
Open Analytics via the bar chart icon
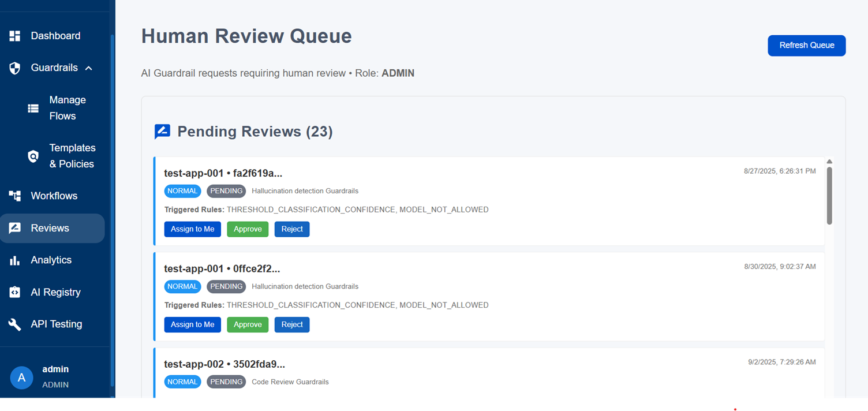[x=14, y=260]
